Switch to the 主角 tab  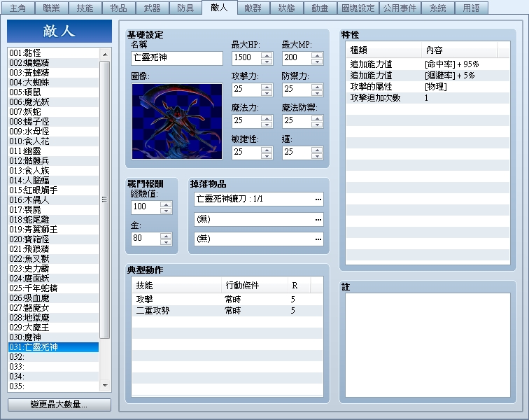pos(18,8)
